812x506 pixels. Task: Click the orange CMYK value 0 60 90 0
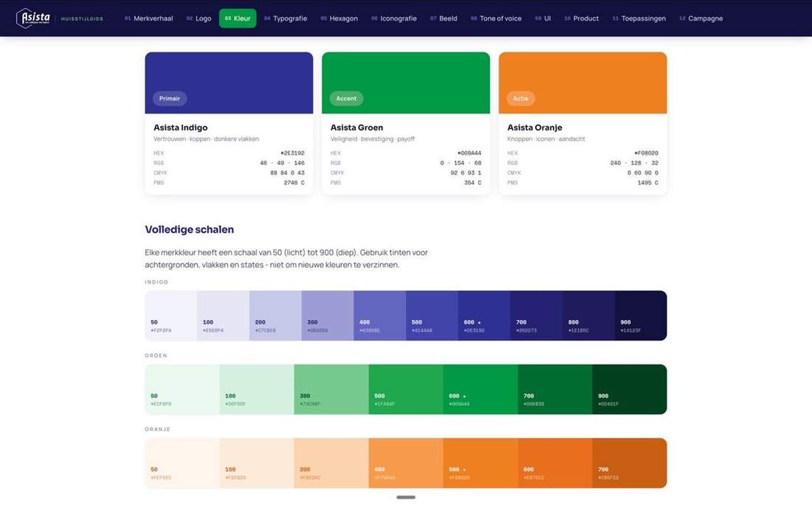[643, 173]
